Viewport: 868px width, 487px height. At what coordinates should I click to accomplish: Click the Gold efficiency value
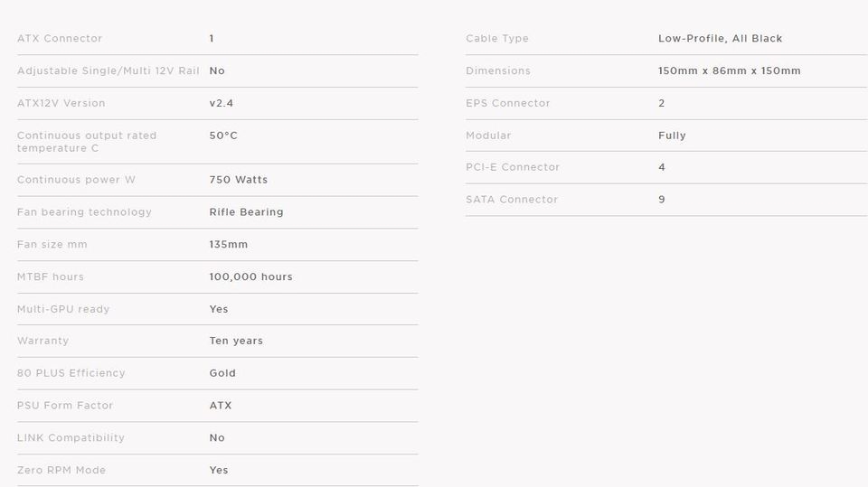click(x=222, y=373)
